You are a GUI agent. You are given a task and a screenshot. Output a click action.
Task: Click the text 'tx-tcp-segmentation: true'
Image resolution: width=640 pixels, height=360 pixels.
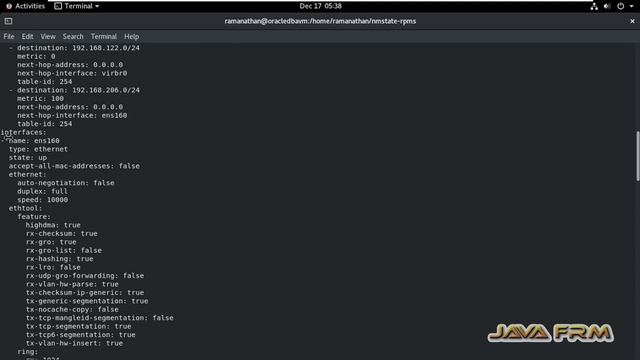coord(78,326)
